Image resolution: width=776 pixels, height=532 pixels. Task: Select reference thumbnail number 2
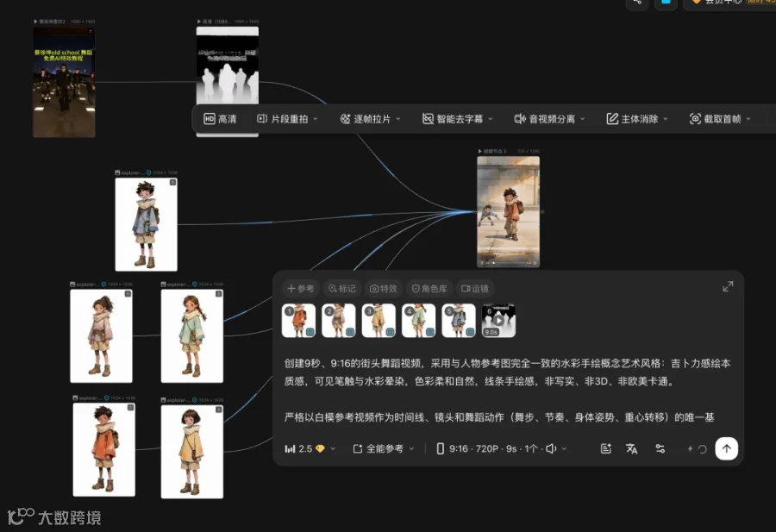(339, 321)
